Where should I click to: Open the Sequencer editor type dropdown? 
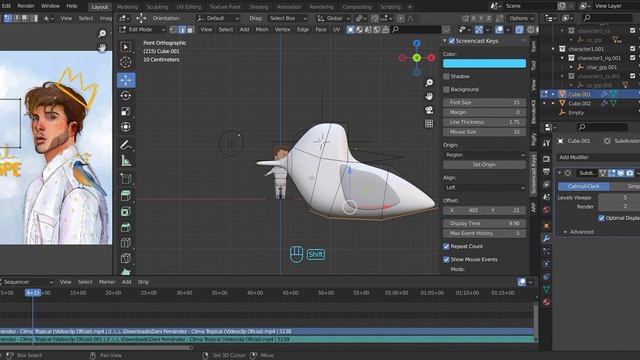tap(27, 282)
